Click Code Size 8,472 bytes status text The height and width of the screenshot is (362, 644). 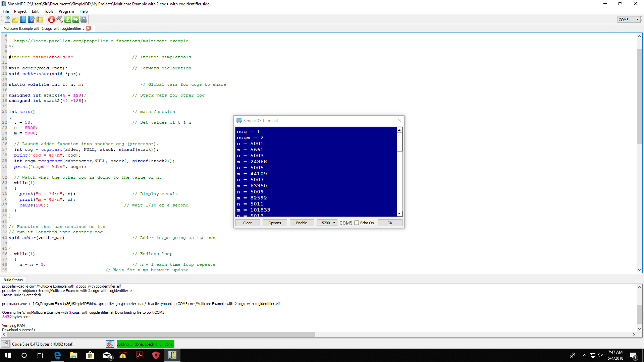[x=43, y=344]
